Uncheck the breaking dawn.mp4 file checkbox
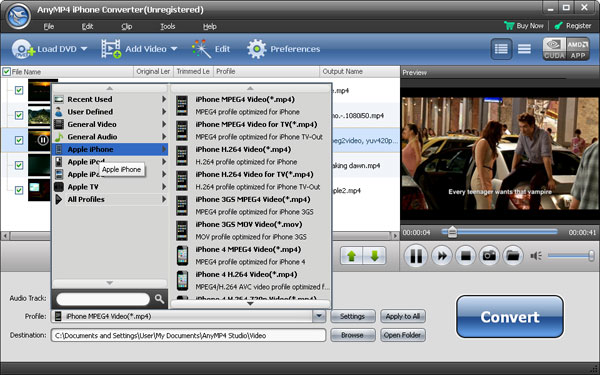The height and width of the screenshot is (375, 600). (x=19, y=165)
